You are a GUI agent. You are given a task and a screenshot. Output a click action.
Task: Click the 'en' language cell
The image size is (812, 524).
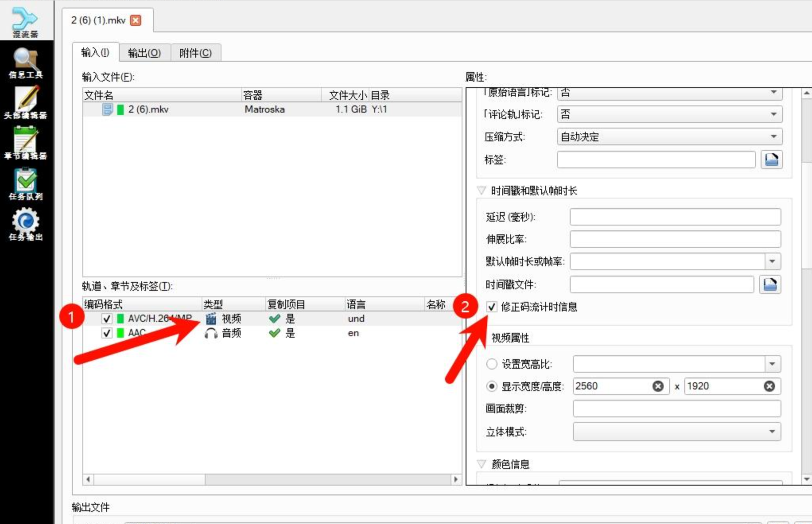coord(353,333)
